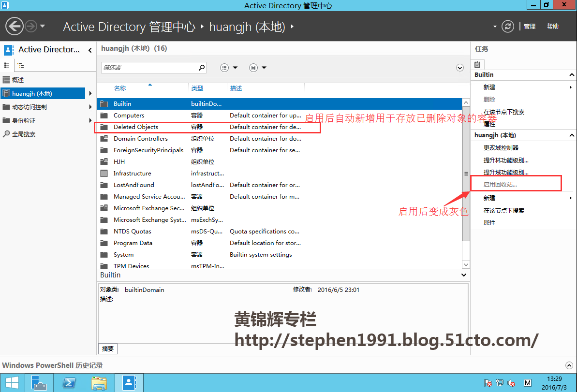Click 提升林功能级别 task
Image resolution: width=577 pixels, height=392 pixels.
click(506, 160)
